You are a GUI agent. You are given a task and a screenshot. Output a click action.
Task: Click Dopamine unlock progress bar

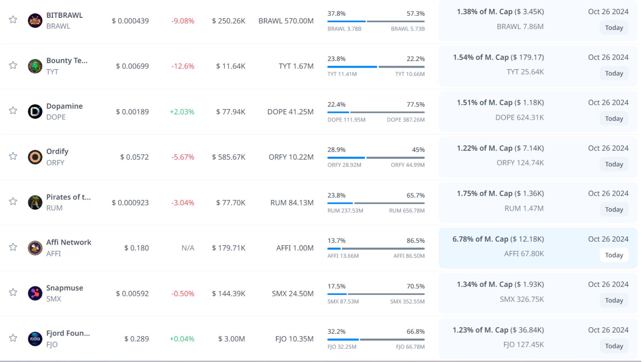(x=376, y=112)
